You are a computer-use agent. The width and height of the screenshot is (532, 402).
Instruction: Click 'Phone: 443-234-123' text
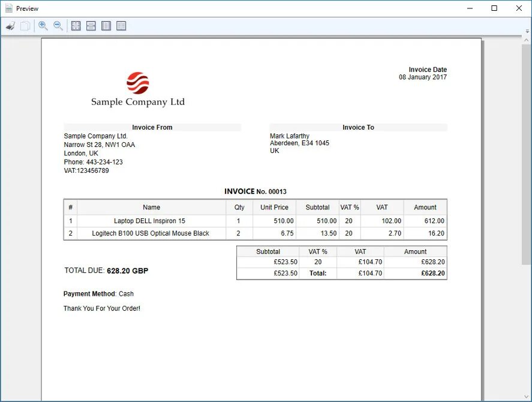pyautogui.click(x=94, y=162)
